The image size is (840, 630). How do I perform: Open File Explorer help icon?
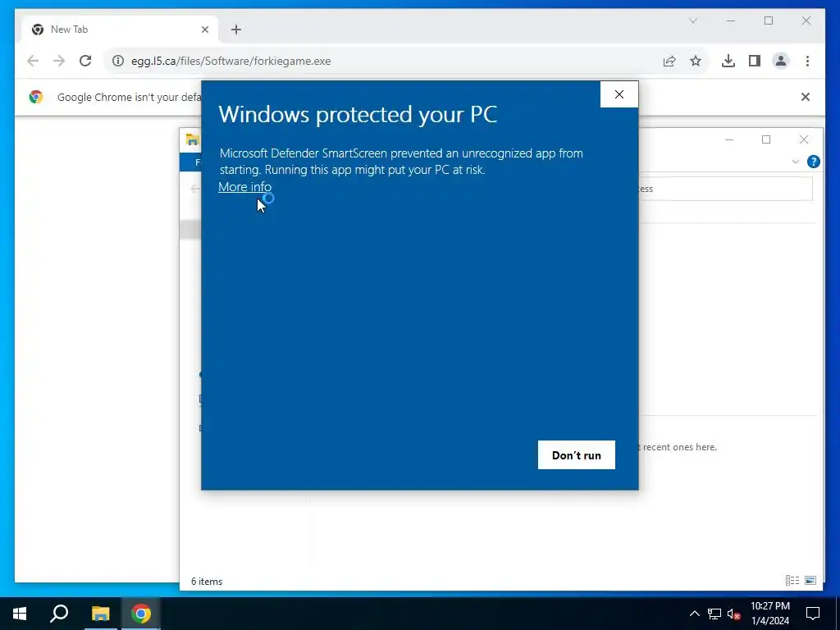(813, 162)
